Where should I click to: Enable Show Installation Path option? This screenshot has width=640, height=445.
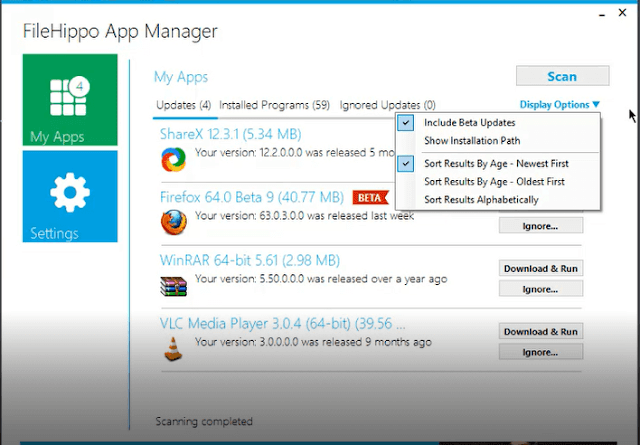tap(472, 141)
